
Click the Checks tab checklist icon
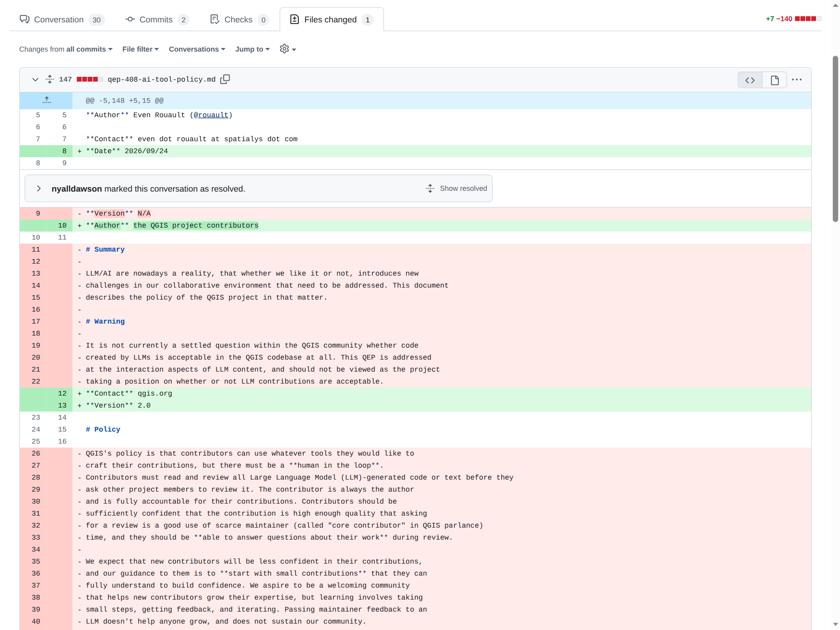215,19
